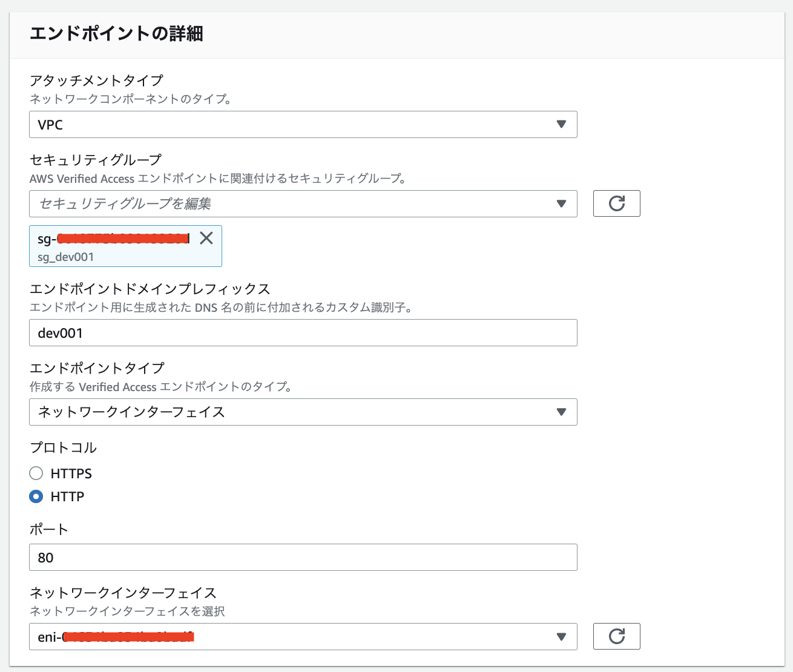Click the network interface dropdown chevron

(562, 636)
